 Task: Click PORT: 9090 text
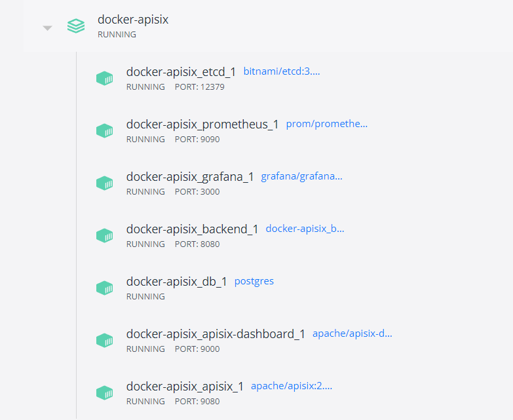coord(197,140)
